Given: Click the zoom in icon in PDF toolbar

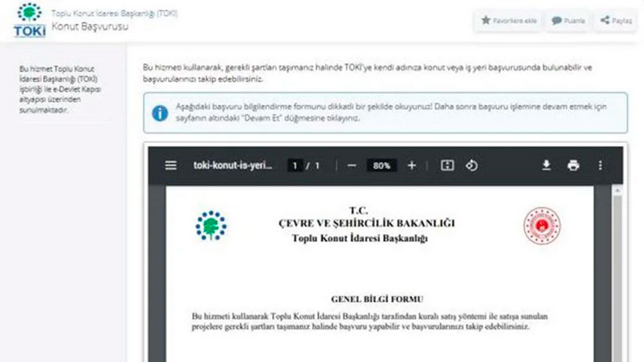Looking at the screenshot, I should click(412, 165).
